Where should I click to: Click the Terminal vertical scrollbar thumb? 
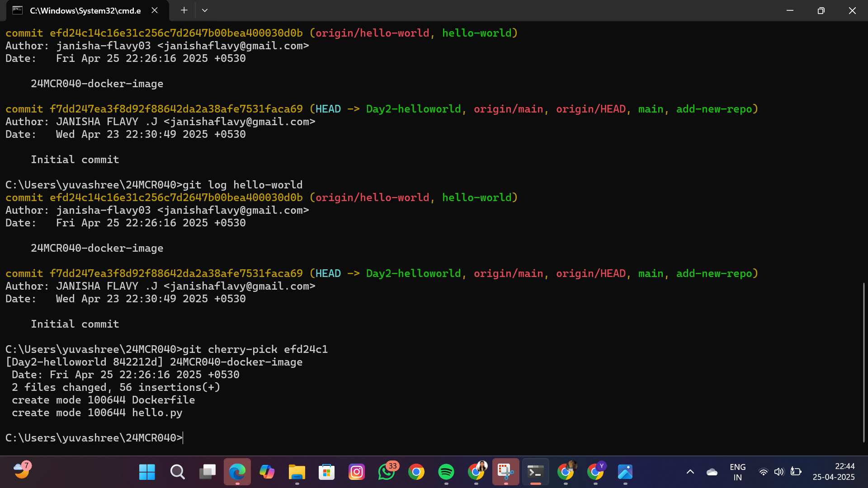coord(863,362)
